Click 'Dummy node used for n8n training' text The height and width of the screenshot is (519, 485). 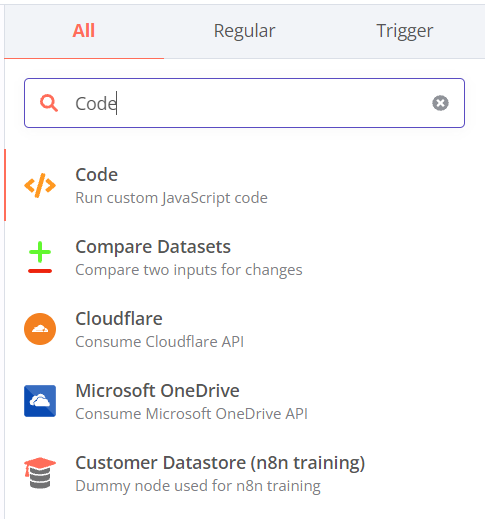coord(198,486)
